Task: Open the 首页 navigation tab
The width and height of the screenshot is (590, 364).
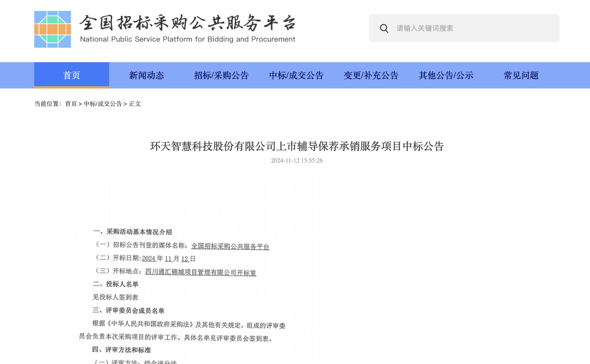Action: 71,75
